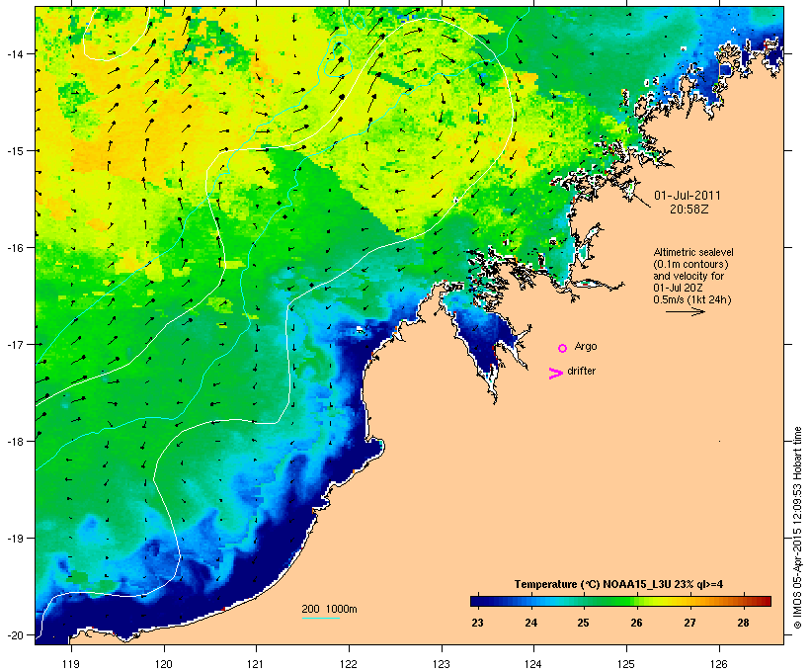Click the 'and velocity for' text line

tap(688, 276)
